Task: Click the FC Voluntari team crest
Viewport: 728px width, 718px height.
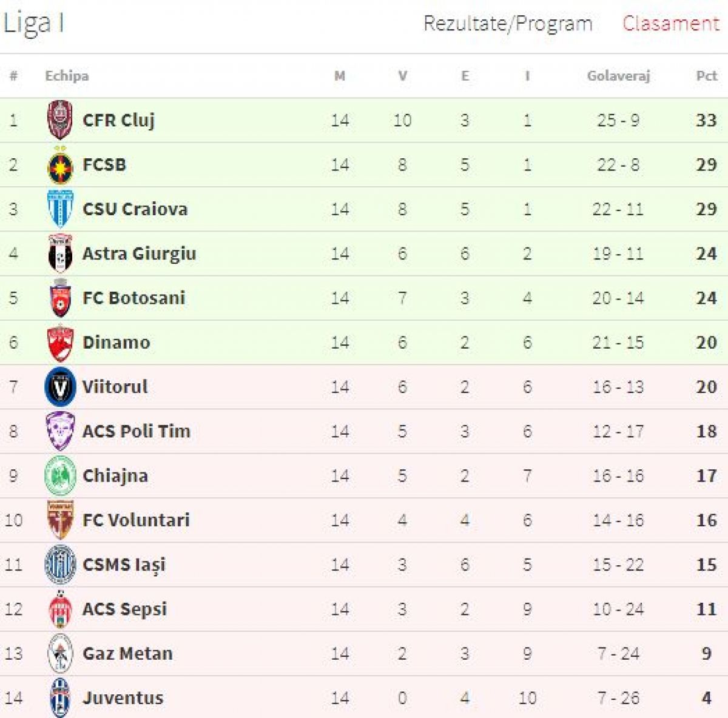Action: 60,520
